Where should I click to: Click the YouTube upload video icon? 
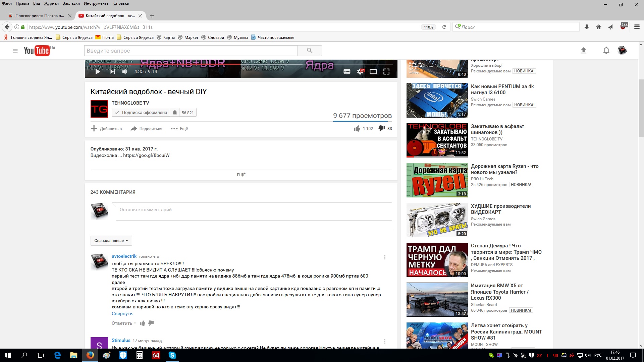[583, 51]
